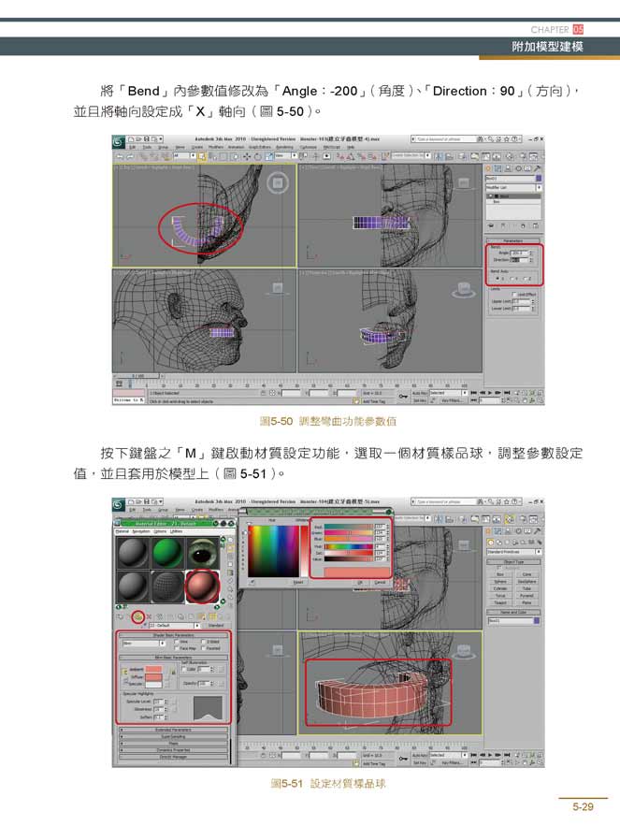Screen dimensions: 620x840
Task: Expand the Extended Parameters rollout
Action: 174,730
